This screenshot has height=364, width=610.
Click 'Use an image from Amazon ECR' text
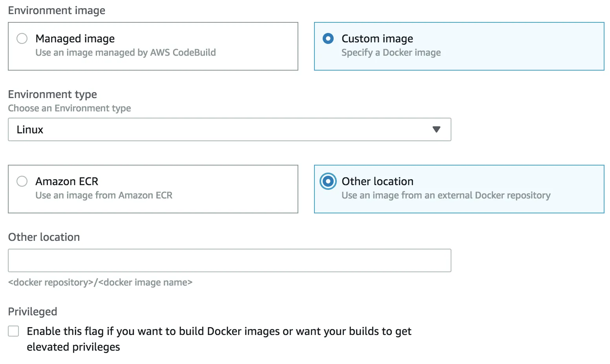[104, 195]
